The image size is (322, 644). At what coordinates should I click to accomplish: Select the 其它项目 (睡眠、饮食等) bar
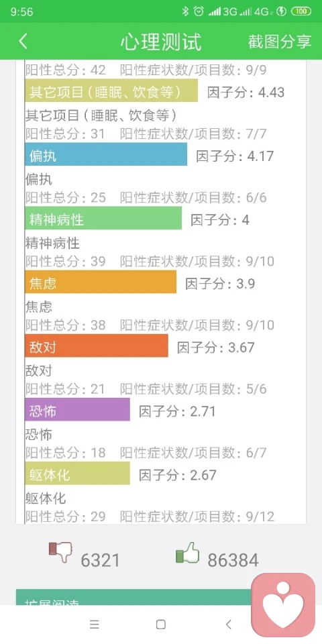(111, 91)
